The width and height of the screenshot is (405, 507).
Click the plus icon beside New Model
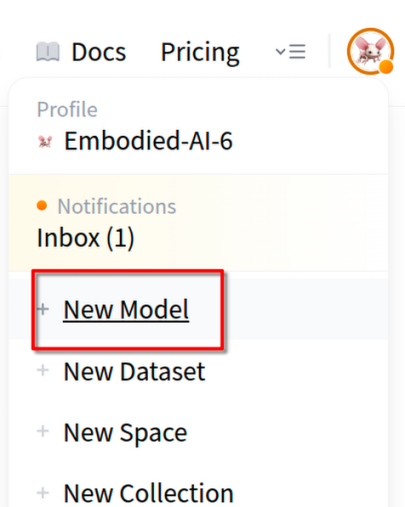(43, 309)
